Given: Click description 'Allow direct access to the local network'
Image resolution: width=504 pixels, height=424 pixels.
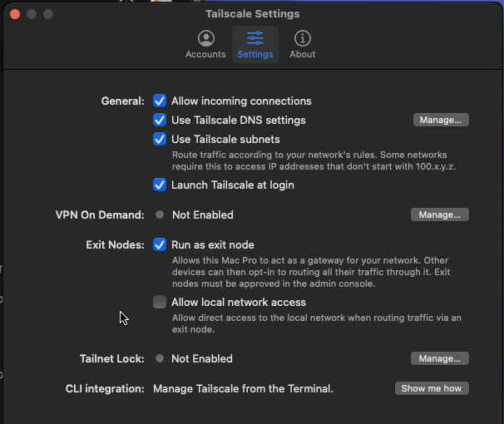Looking at the screenshot, I should pyautogui.click(x=317, y=323).
